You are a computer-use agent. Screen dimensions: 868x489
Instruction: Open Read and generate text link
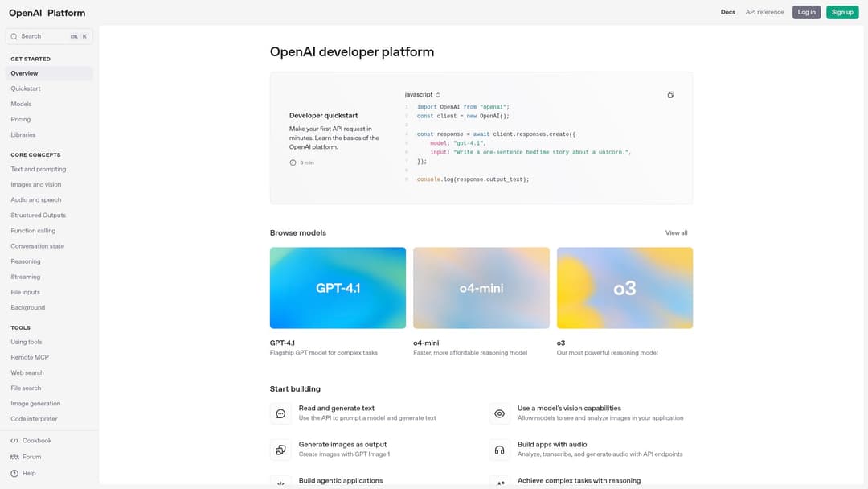tap(337, 408)
